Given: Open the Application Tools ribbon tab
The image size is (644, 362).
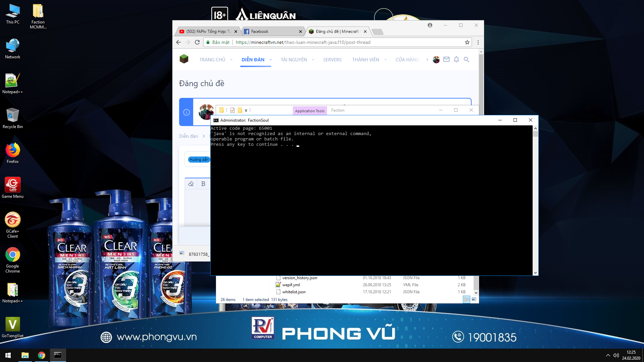Looking at the screenshot, I should [x=310, y=111].
